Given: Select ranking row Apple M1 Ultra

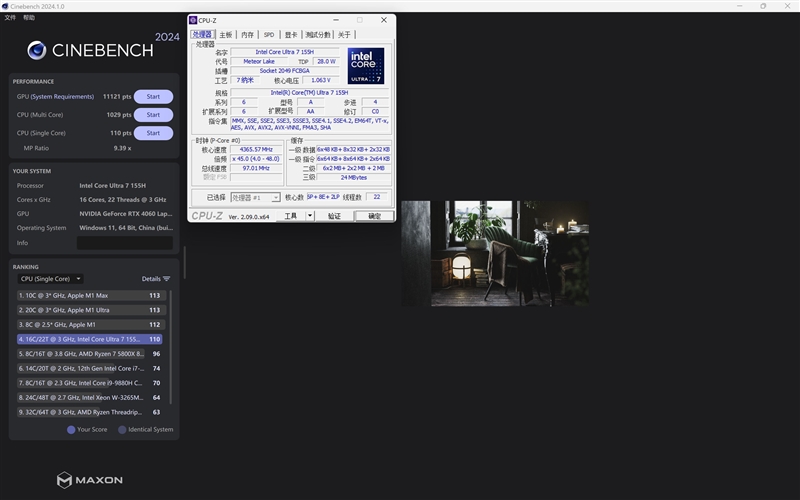Looking at the screenshot, I should click(91, 310).
